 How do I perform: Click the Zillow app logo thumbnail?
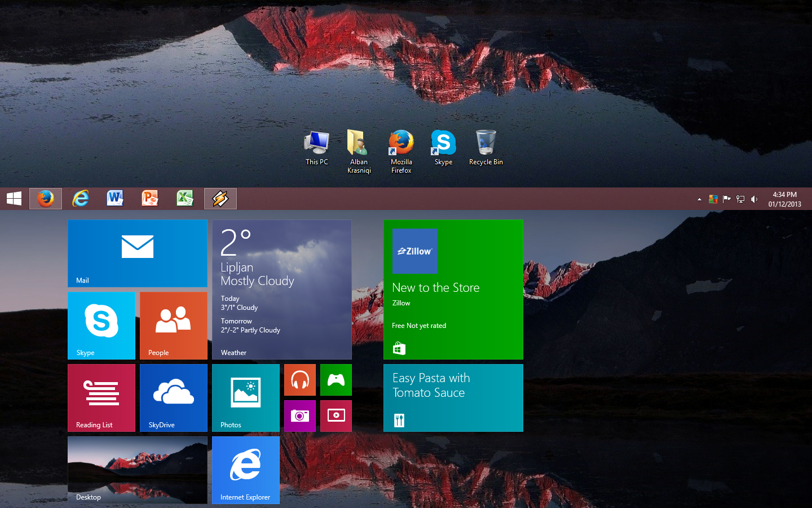click(414, 251)
